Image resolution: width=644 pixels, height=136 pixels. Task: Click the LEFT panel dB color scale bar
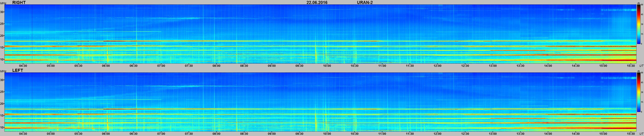click(638, 92)
